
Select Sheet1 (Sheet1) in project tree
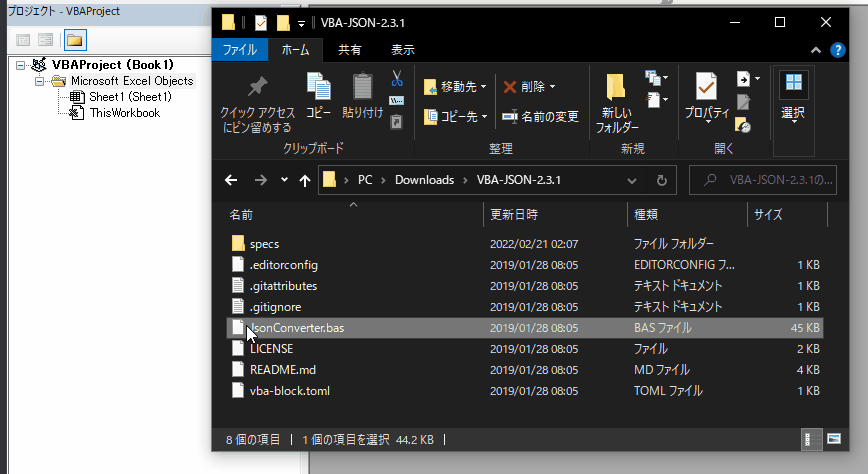coord(131,97)
